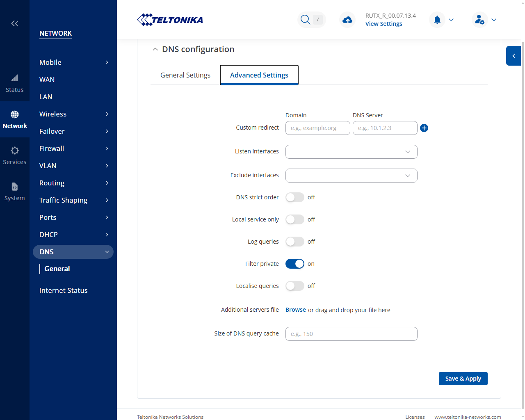Toggle Localise queries switch
Image resolution: width=525 pixels, height=420 pixels.
click(295, 286)
